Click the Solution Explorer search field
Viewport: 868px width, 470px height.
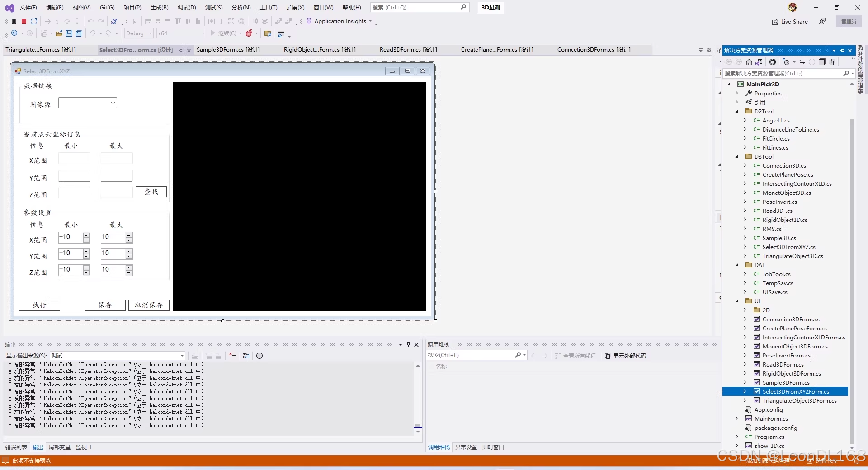(x=782, y=73)
